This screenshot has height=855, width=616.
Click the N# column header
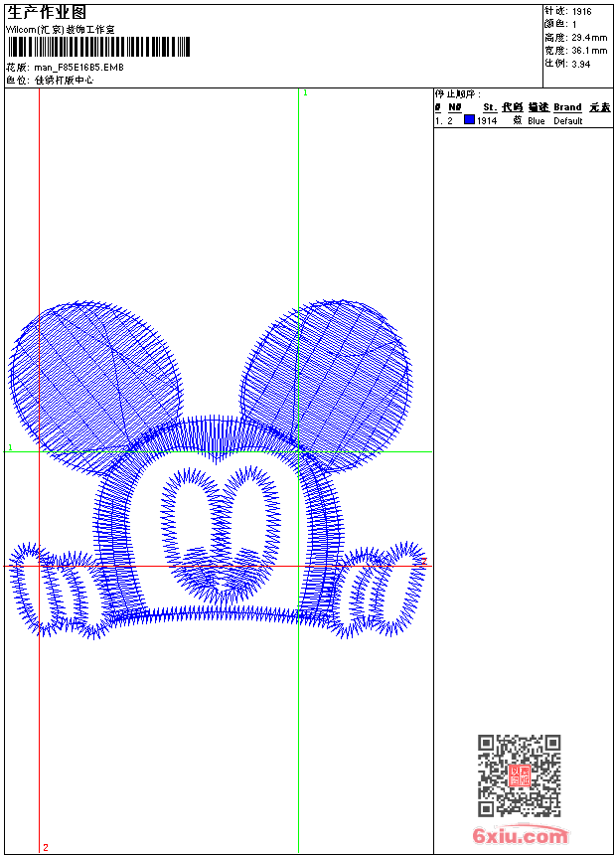[x=454, y=107]
